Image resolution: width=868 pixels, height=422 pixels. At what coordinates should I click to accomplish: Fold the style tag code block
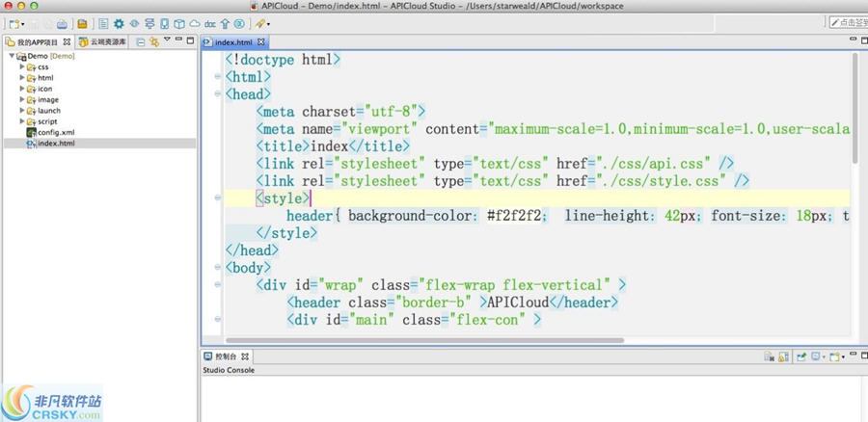pos(218,198)
